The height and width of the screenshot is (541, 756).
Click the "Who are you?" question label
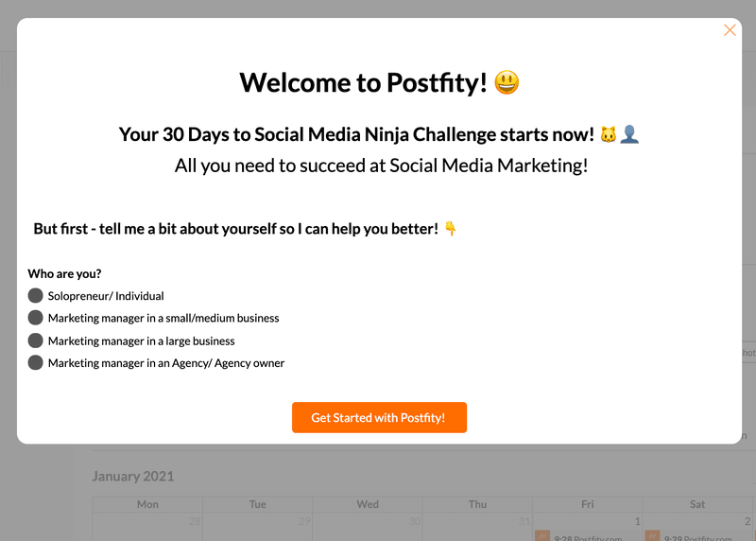coord(64,274)
